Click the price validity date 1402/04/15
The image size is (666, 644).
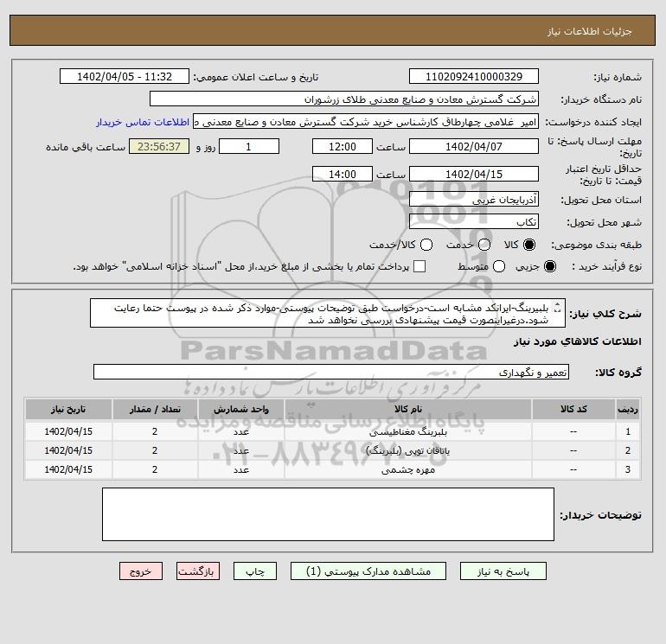click(474, 175)
